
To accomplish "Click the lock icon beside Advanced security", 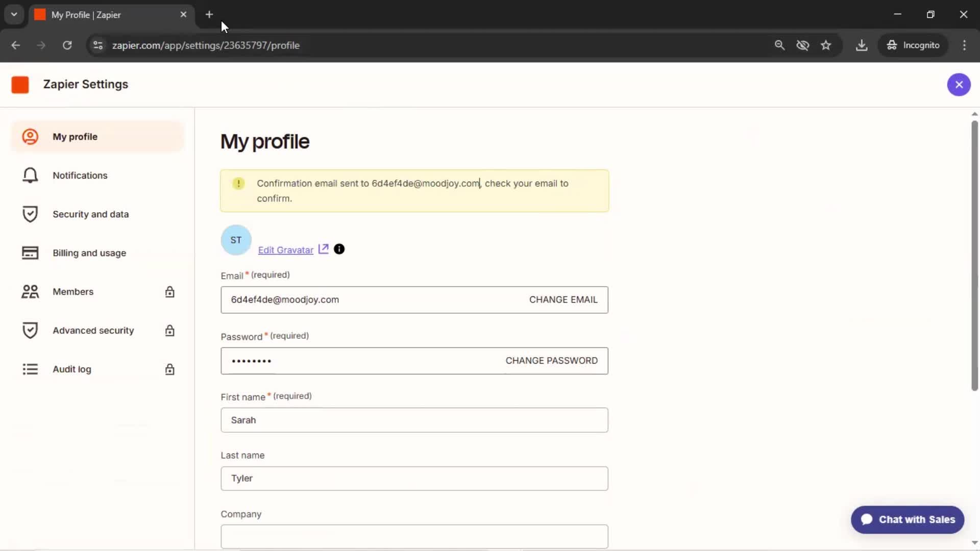I will [170, 331].
